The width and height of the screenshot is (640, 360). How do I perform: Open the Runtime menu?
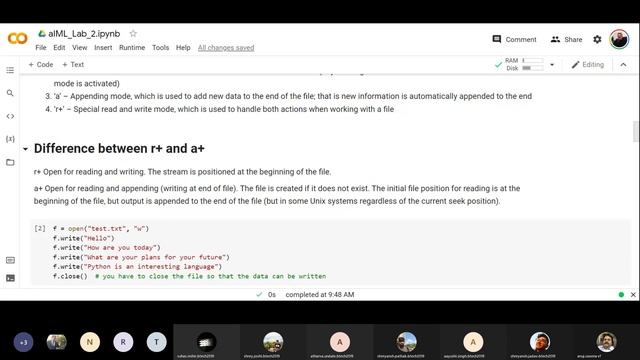(132, 48)
